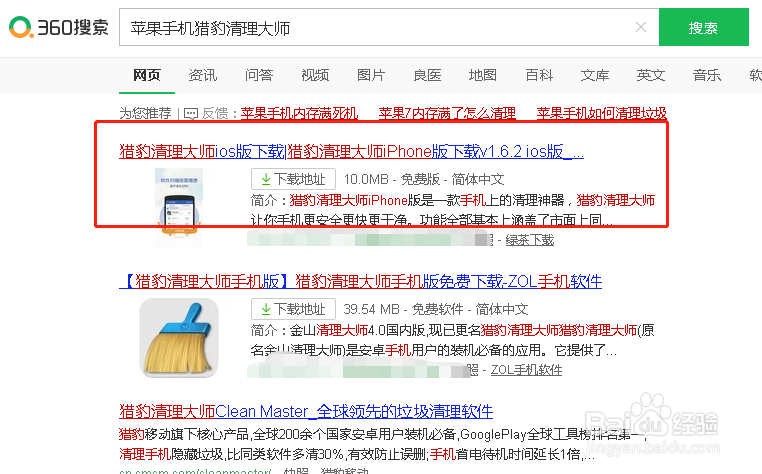
Task: Click text '39.54 MB - 免费软件 - 简体中文'
Action: pyautogui.click(x=435, y=309)
